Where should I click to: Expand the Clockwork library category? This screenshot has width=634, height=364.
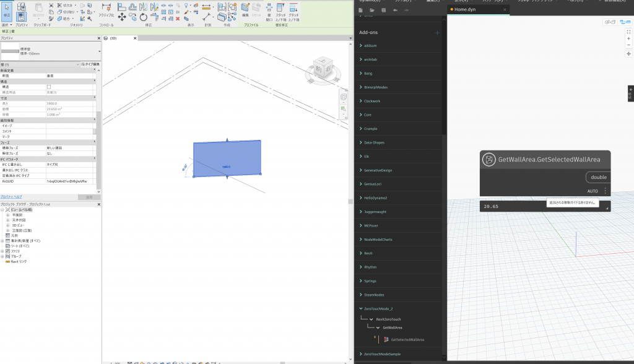[372, 101]
